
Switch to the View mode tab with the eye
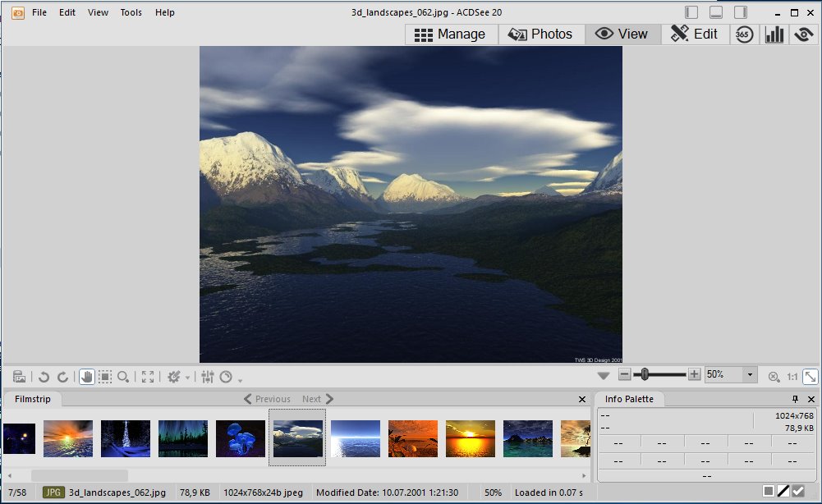point(622,34)
